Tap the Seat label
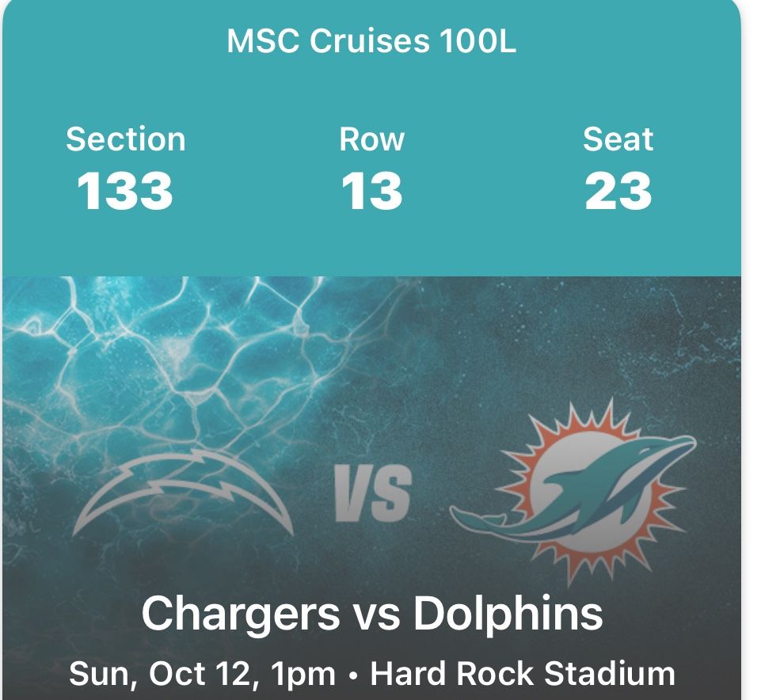This screenshot has width=761, height=700. [618, 139]
